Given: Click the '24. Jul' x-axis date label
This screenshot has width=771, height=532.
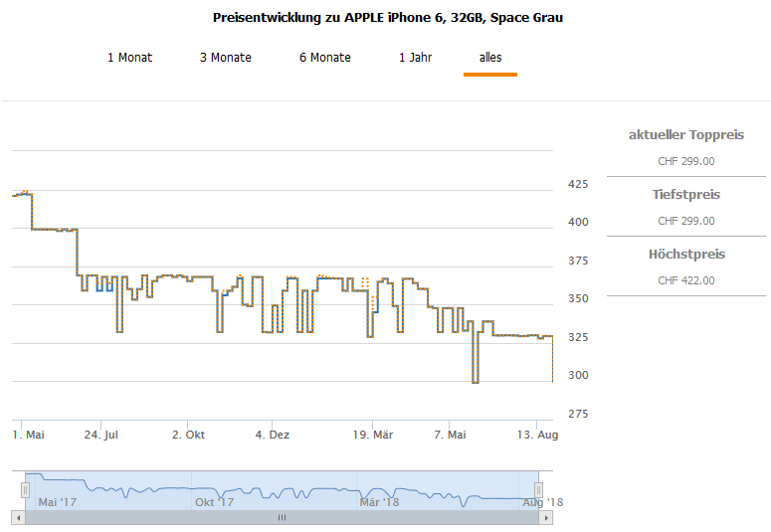Looking at the screenshot, I should pyautogui.click(x=101, y=436).
